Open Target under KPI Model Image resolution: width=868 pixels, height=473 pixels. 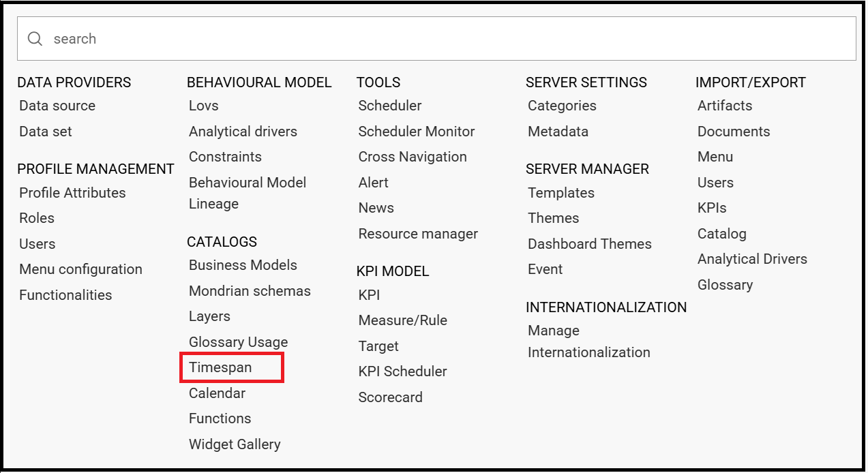(378, 346)
